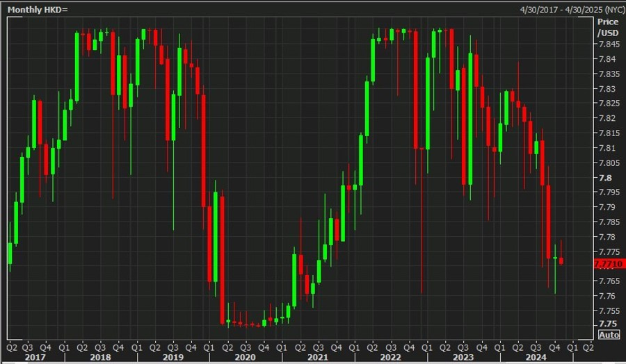Viewport: 626px width, 364px height.
Task: Select the 7.81 price axis label
Action: click(x=607, y=148)
